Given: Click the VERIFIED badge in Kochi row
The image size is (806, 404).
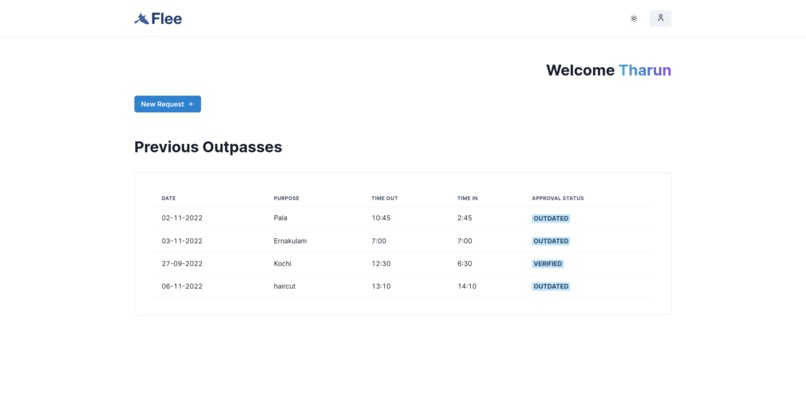Looking at the screenshot, I should [547, 264].
